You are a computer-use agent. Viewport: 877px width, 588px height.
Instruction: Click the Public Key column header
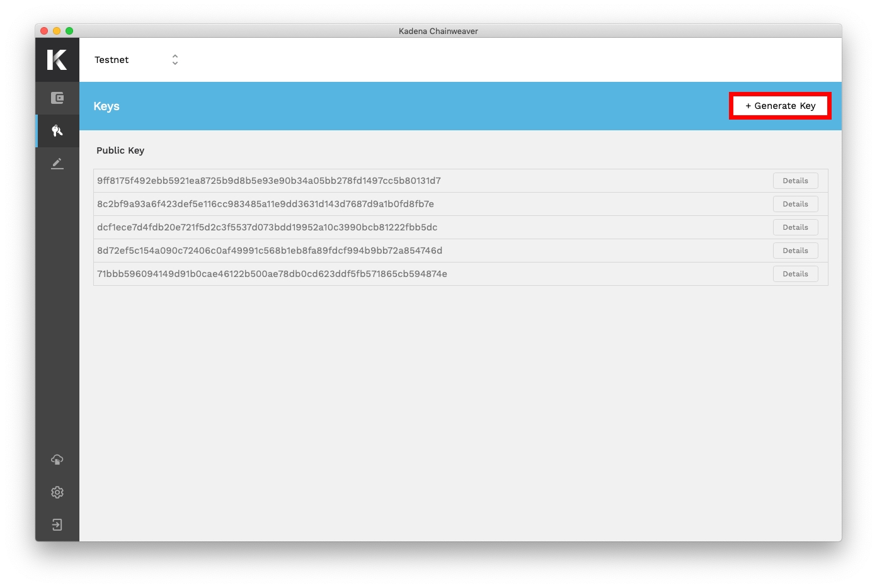[120, 150]
